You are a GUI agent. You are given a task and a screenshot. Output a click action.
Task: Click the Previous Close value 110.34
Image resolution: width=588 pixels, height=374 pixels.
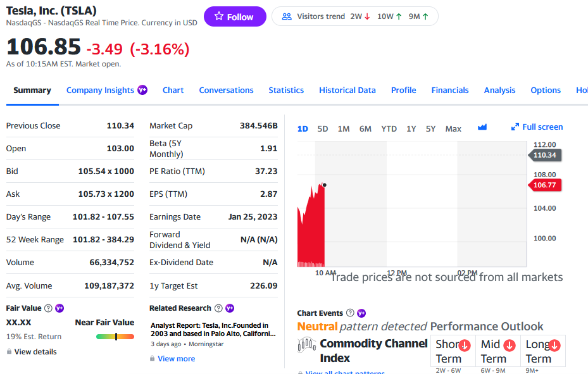pyautogui.click(x=120, y=125)
